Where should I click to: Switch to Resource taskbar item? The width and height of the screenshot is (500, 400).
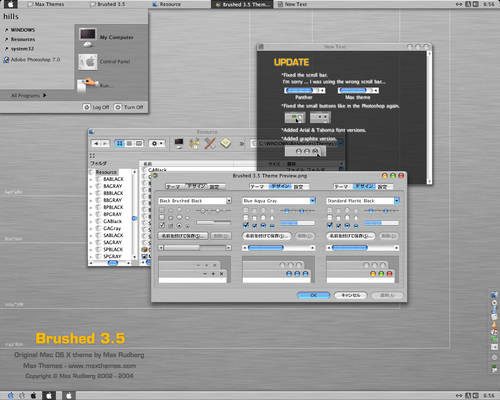167,4
